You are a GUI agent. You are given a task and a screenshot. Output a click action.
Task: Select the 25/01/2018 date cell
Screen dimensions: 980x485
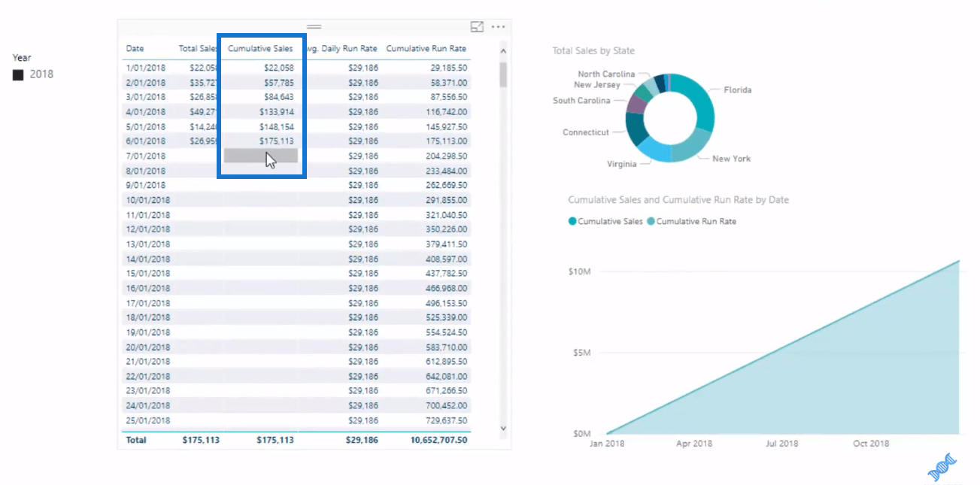148,421
